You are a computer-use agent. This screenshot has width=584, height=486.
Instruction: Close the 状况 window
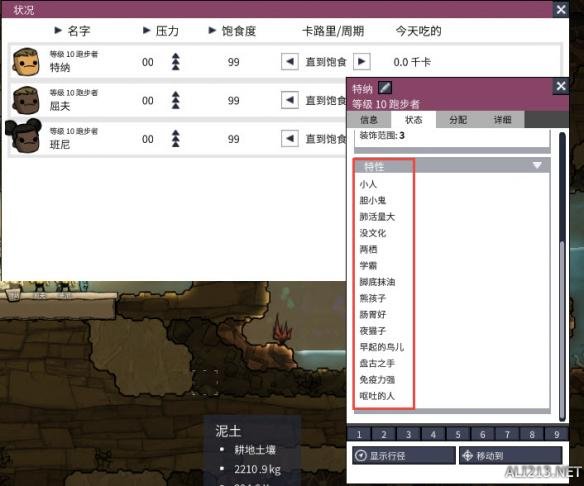point(561,9)
